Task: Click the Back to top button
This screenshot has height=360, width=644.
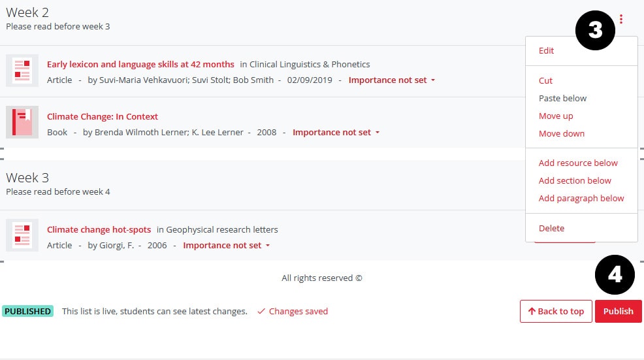Action: (x=556, y=312)
